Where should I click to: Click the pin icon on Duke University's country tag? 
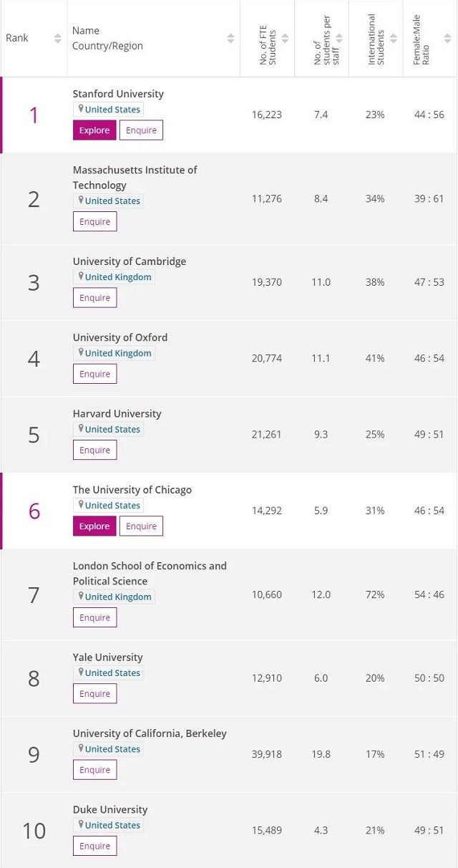coord(81,825)
